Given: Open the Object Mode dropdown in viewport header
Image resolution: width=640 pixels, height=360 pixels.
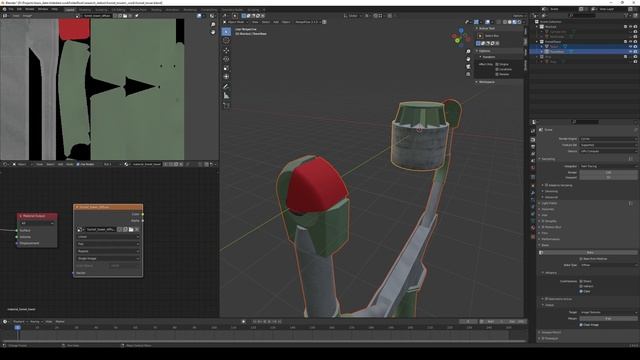Looking at the screenshot, I should [236, 22].
